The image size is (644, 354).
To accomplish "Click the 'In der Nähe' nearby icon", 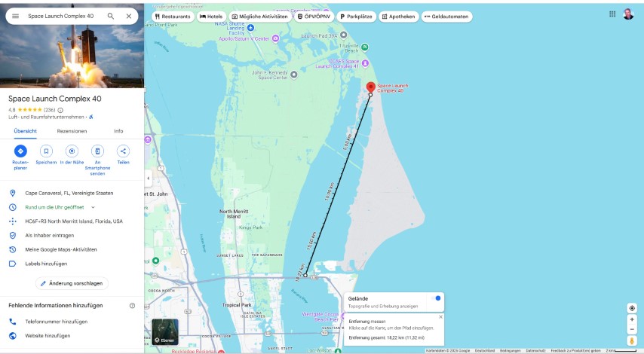I will [x=72, y=151].
